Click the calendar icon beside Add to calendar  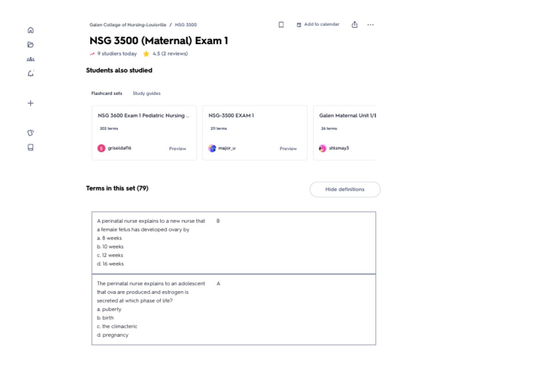click(x=299, y=25)
